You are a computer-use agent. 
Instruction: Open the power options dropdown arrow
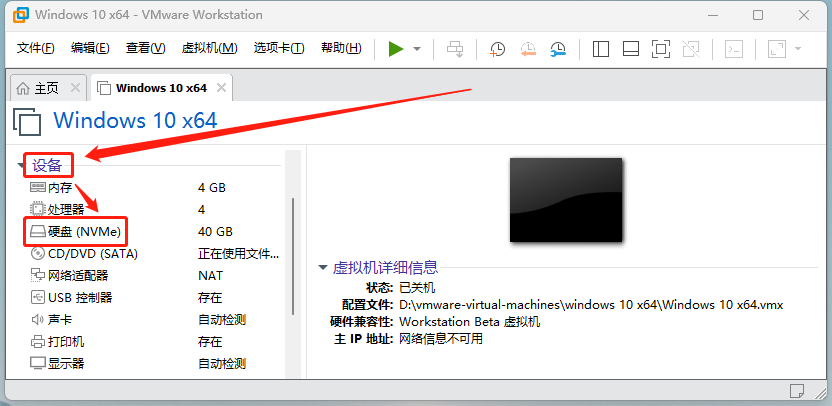(417, 49)
